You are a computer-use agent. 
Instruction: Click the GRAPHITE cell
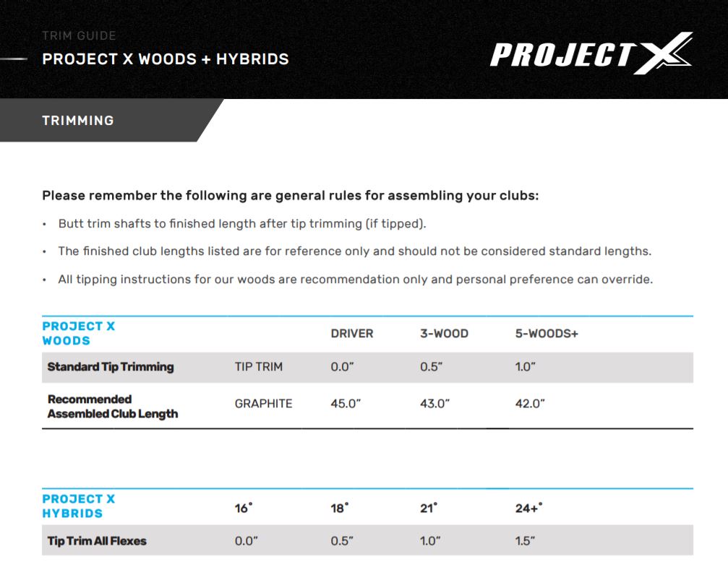263,404
